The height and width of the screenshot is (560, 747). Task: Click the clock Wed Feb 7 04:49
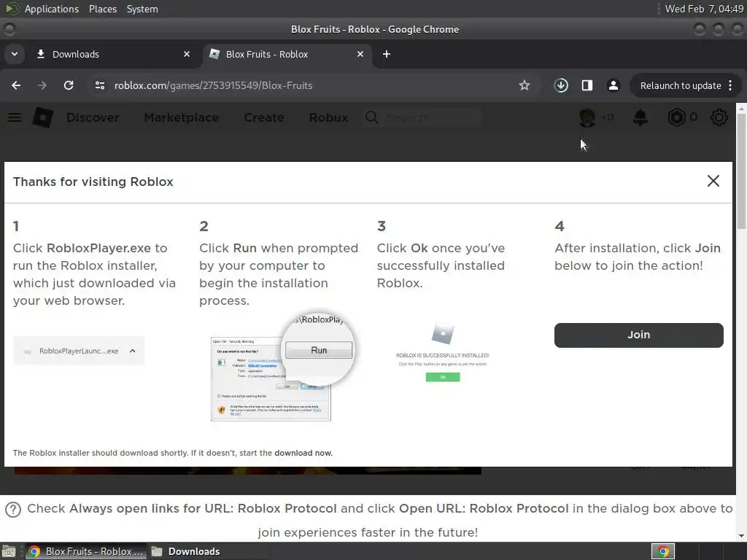[x=704, y=9]
